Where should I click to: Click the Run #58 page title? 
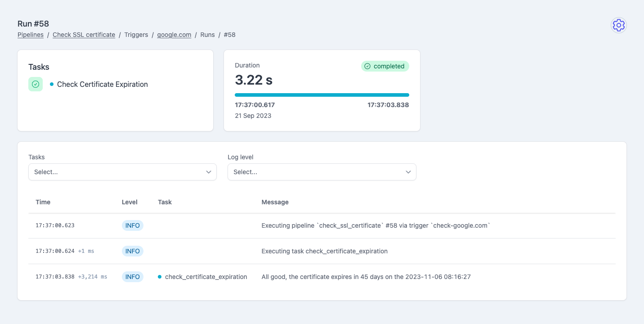(x=33, y=24)
